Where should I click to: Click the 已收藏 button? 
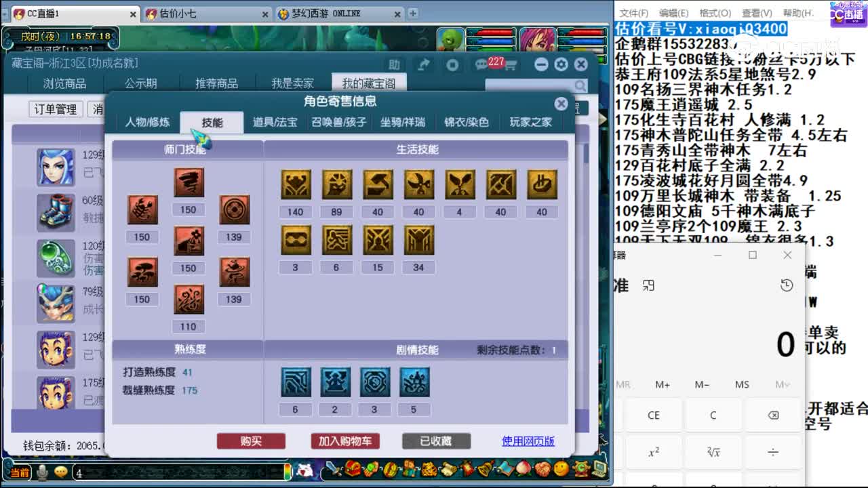coord(436,441)
